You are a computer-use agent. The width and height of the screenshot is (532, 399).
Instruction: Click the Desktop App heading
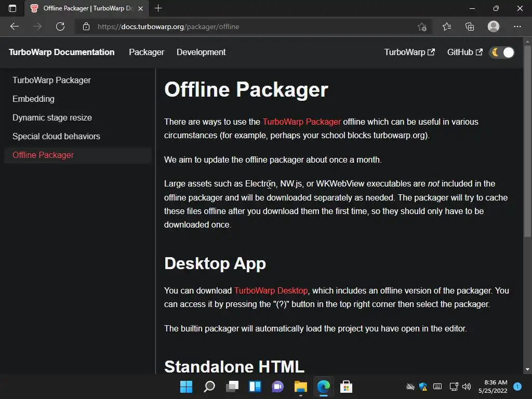[x=215, y=263]
